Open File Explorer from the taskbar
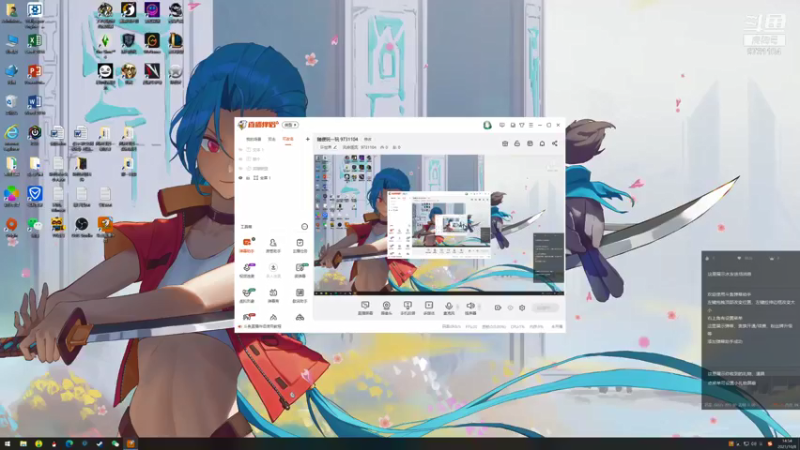 (x=23, y=443)
